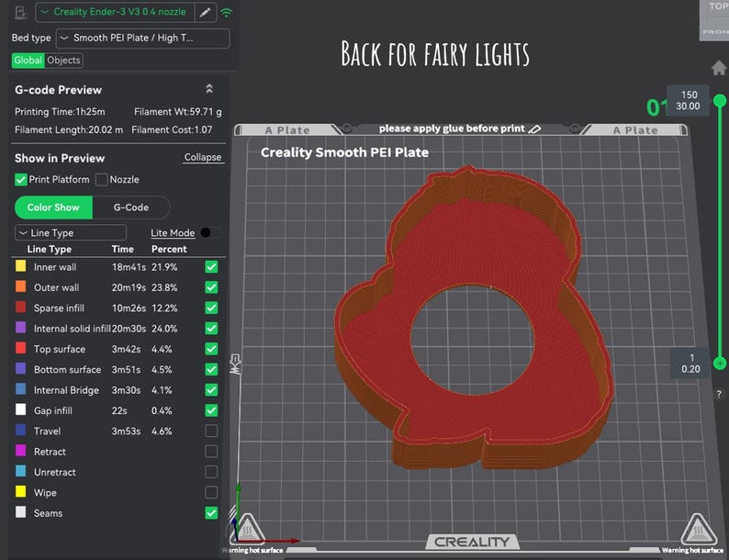This screenshot has width=729, height=560.
Task: Hide Internal Bridge lines
Action: [x=211, y=389]
